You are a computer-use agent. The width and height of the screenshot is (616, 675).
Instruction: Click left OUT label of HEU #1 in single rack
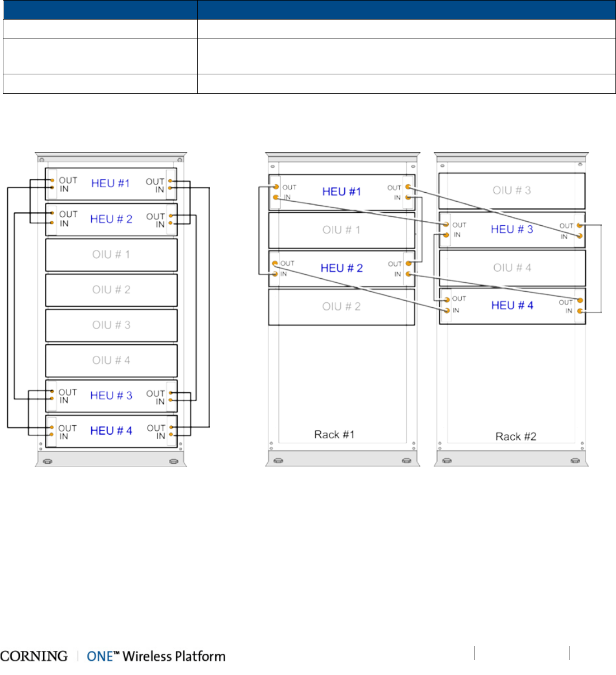(x=68, y=180)
